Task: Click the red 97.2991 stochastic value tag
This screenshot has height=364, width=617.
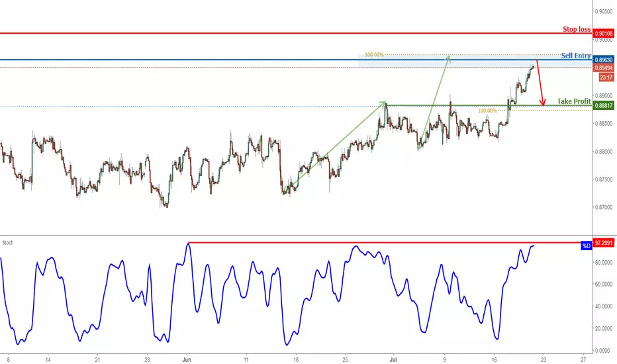Action: pos(604,243)
